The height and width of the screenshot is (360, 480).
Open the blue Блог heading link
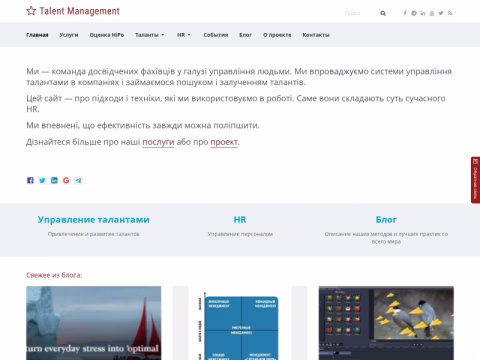[386, 220]
